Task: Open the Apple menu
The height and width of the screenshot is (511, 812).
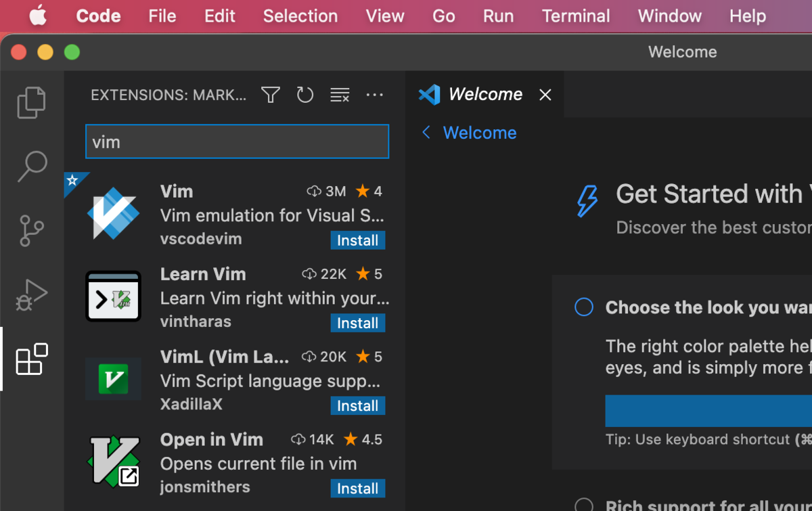Action: click(37, 16)
